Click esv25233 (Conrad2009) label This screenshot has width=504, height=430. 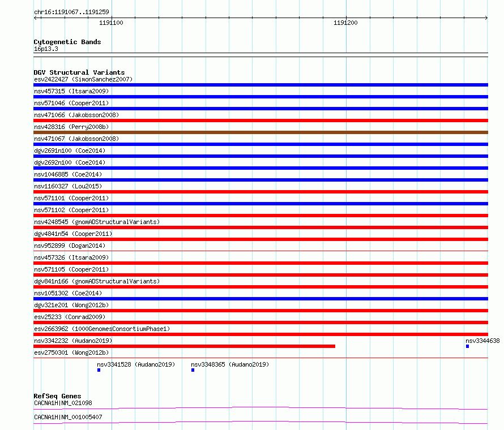[70, 317]
